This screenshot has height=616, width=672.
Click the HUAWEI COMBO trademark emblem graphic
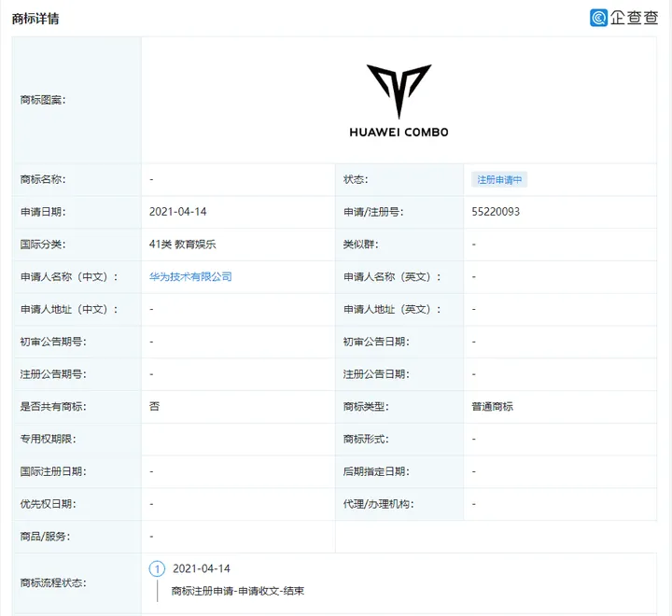tap(399, 92)
